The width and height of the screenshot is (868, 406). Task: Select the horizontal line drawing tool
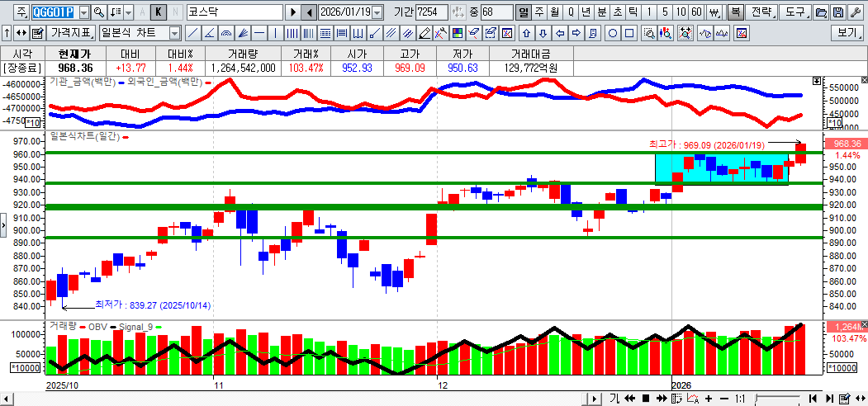[x=259, y=33]
